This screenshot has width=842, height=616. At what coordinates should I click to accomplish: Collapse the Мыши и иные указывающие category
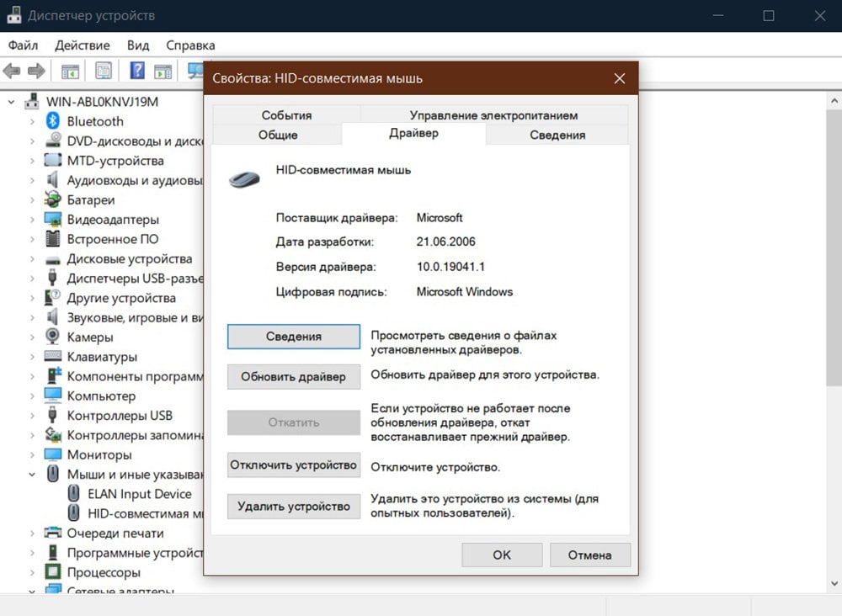(32, 475)
